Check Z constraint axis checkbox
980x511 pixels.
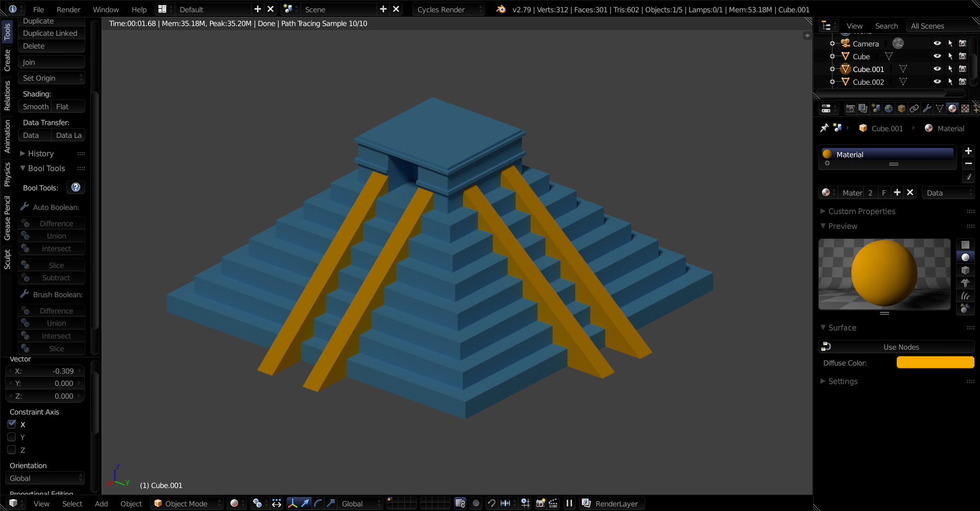pos(12,450)
